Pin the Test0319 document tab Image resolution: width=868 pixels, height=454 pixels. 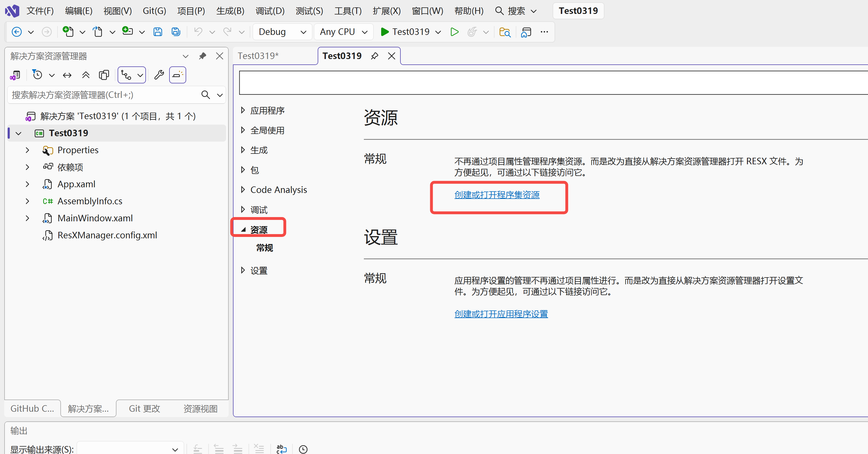click(374, 56)
